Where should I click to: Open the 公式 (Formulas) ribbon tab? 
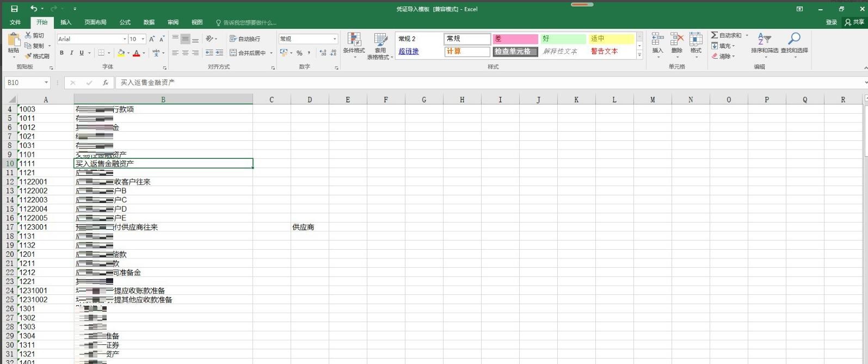pos(125,22)
